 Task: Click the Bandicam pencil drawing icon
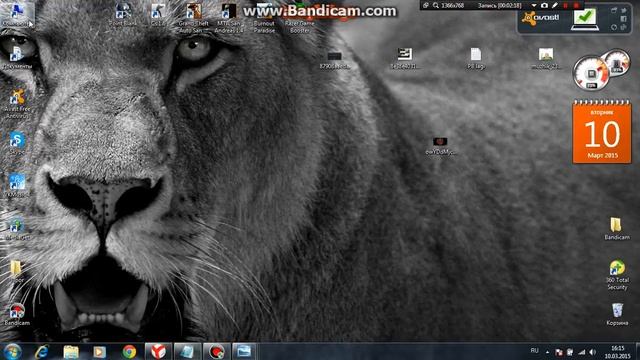click(555, 5)
